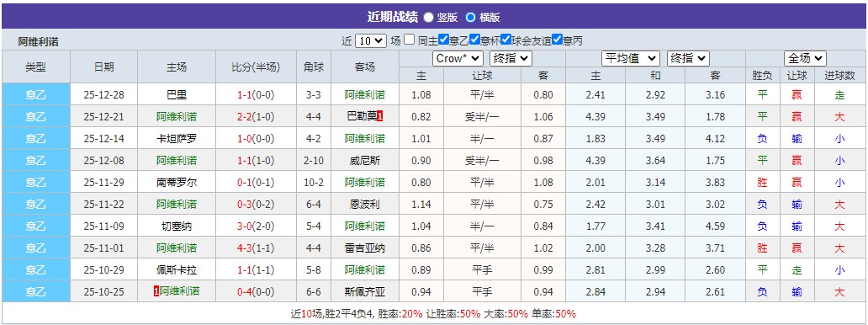This screenshot has height=325, width=868.
Task: Click the 进球数 column header
Action: pos(839,76)
